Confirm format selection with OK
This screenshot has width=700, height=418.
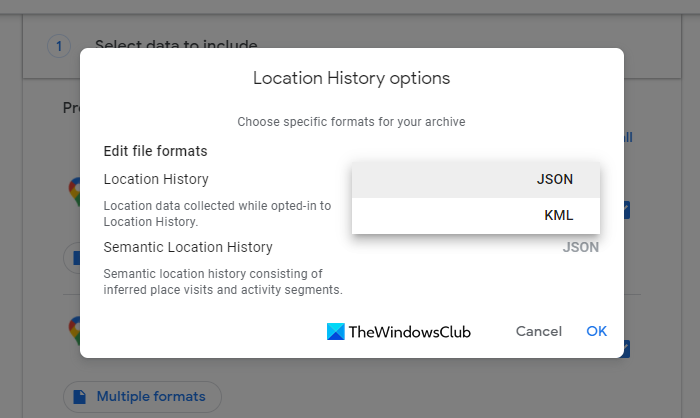pyautogui.click(x=597, y=331)
